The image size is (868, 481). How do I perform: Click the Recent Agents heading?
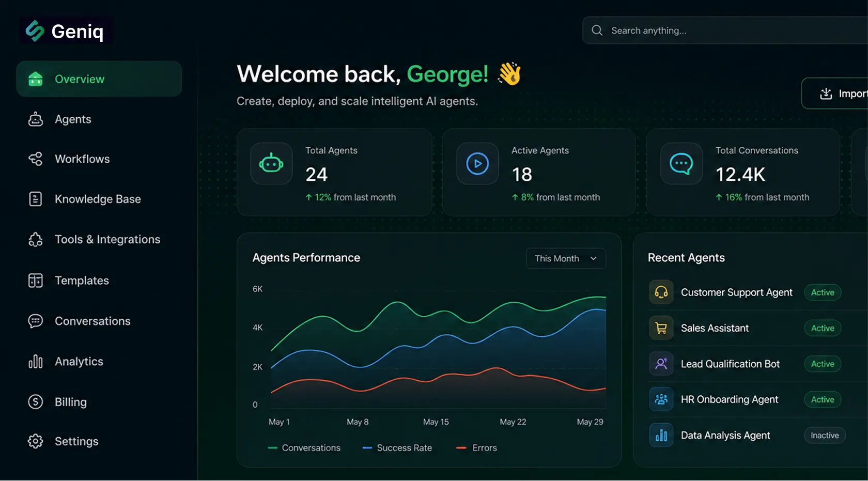[686, 258]
